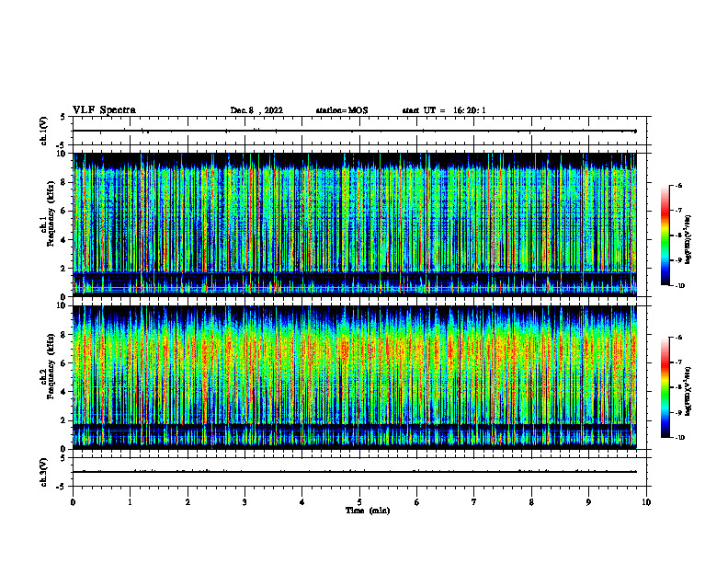
Task: Click the "5" tick on ch.1(V) axis
Action: (63, 117)
